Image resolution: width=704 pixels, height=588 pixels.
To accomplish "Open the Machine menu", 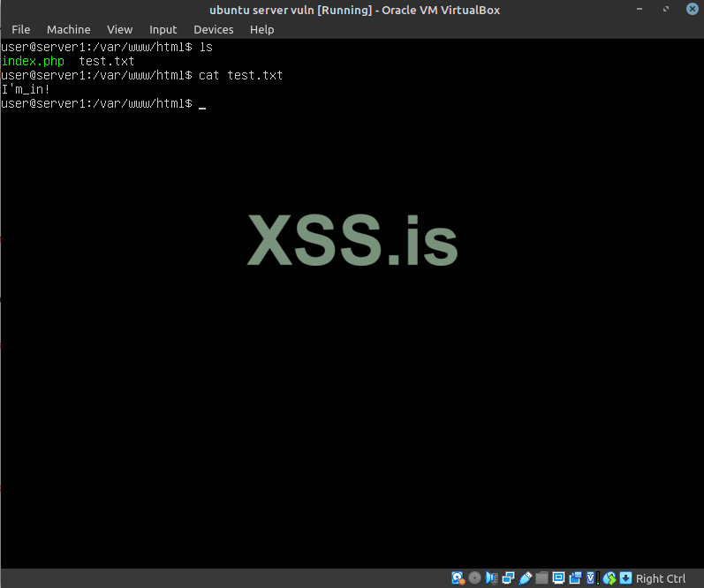I will (x=69, y=30).
